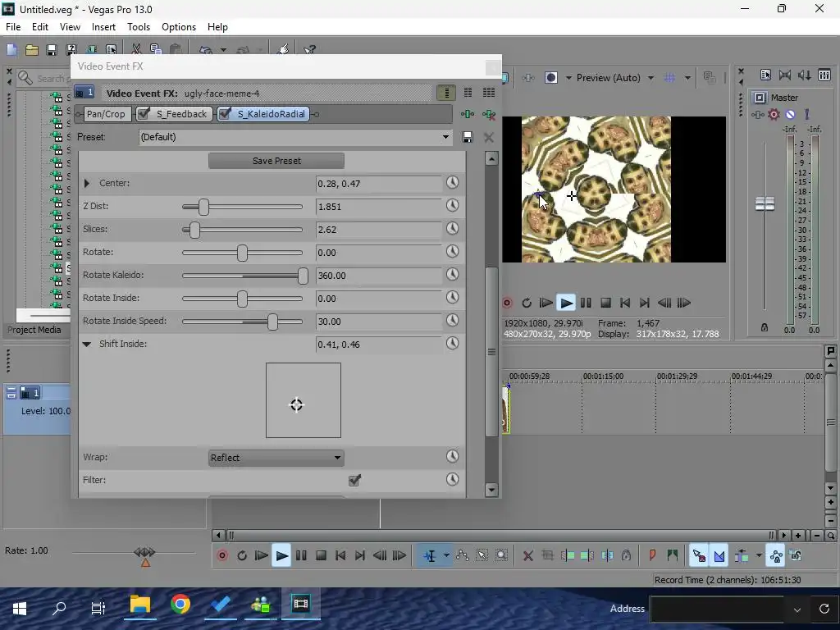Toggle Ignore Event Grouping button

pos(796,556)
